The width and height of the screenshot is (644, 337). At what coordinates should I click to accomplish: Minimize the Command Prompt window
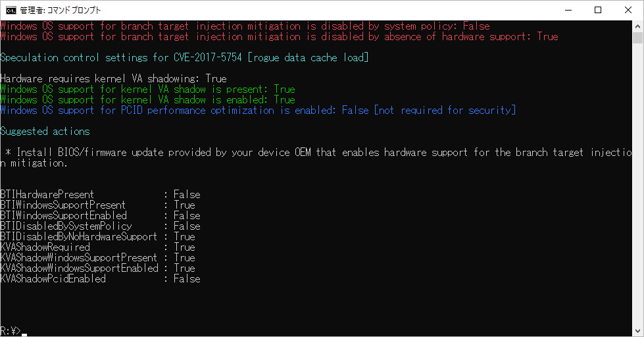click(568, 11)
